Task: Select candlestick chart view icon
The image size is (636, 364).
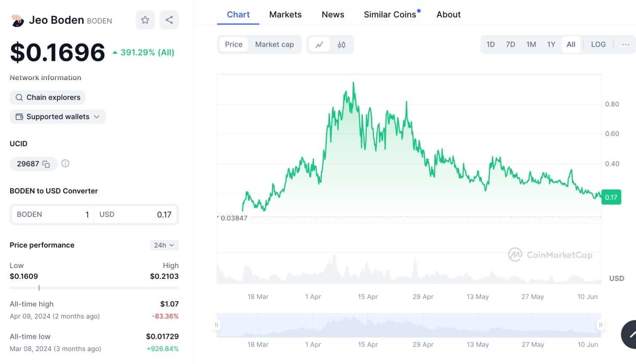Action: click(342, 45)
